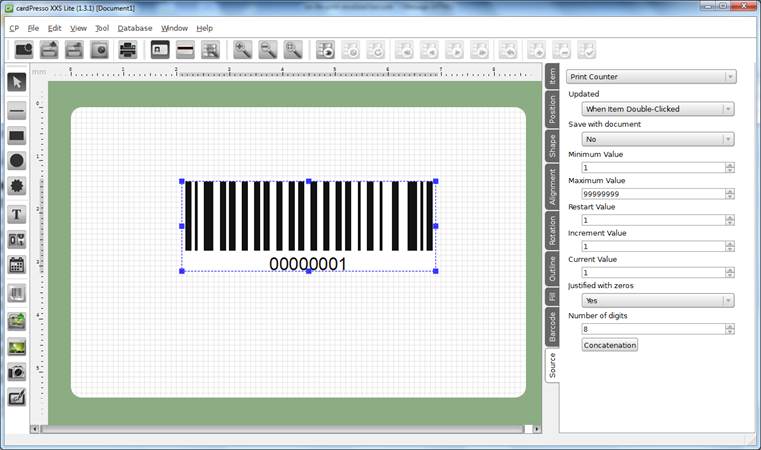Open the Tool menu
This screenshot has width=761, height=450.
102,28
